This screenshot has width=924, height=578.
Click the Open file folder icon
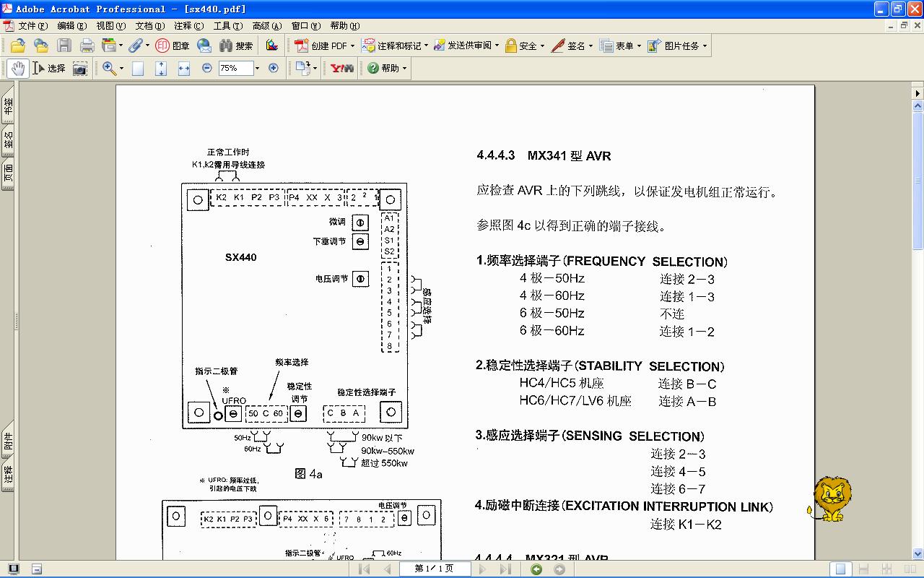click(17, 46)
